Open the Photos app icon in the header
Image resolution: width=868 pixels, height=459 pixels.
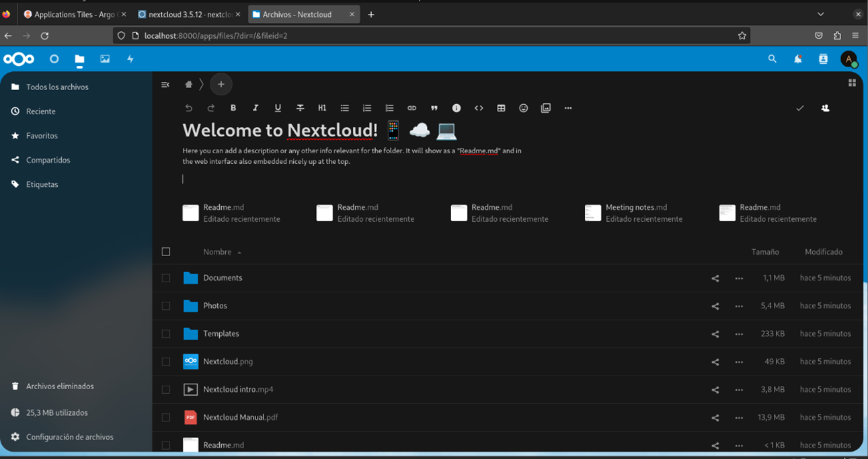tap(105, 59)
